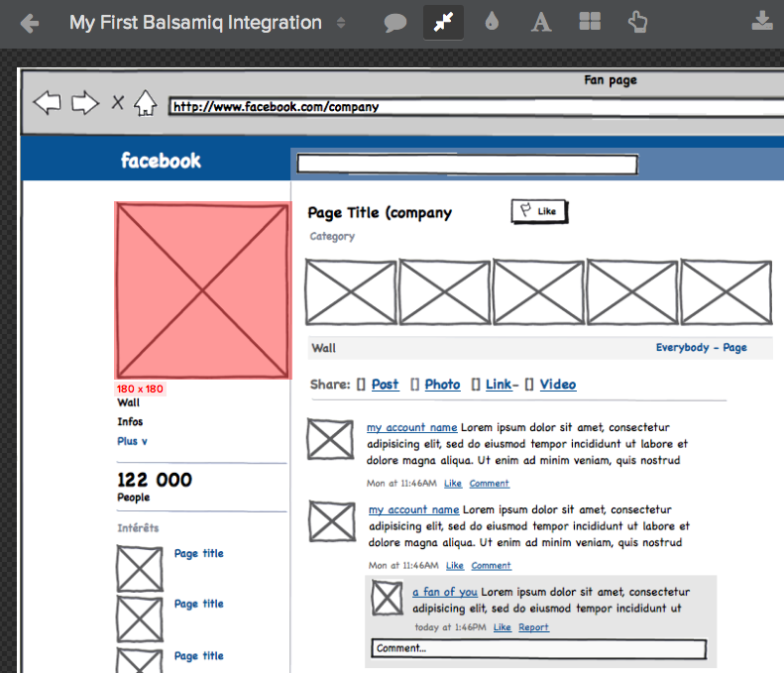
Task: Click the second post's avatar placeholder
Action: (x=332, y=521)
